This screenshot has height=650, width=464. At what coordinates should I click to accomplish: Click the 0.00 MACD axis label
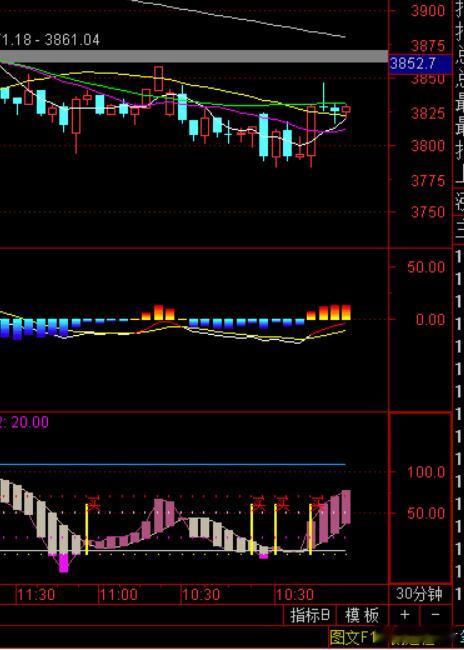click(x=430, y=320)
